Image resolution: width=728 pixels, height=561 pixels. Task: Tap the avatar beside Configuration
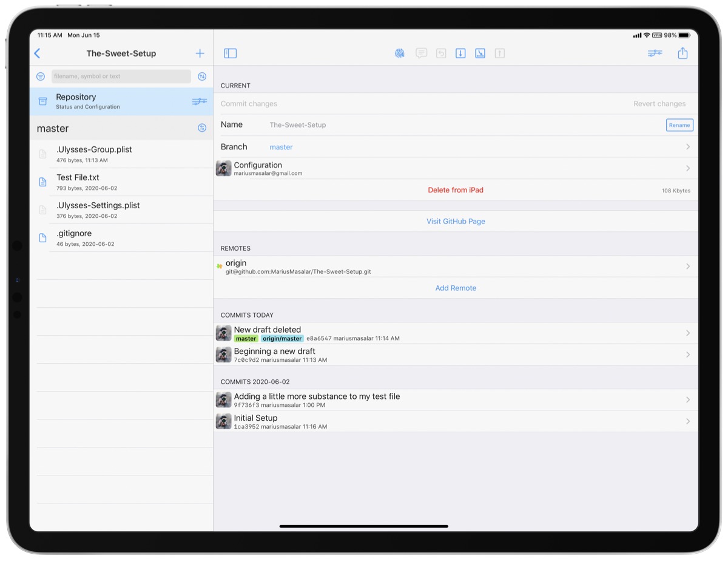(223, 168)
